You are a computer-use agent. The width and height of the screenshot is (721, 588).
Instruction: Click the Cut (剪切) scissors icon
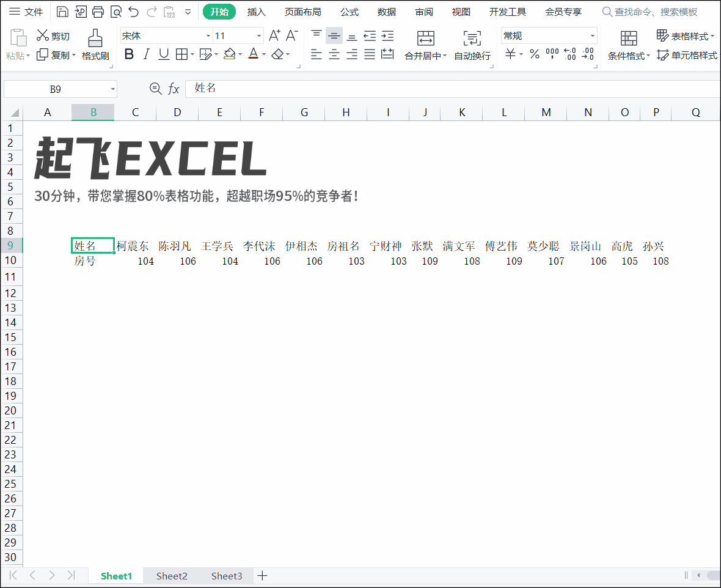pos(43,35)
